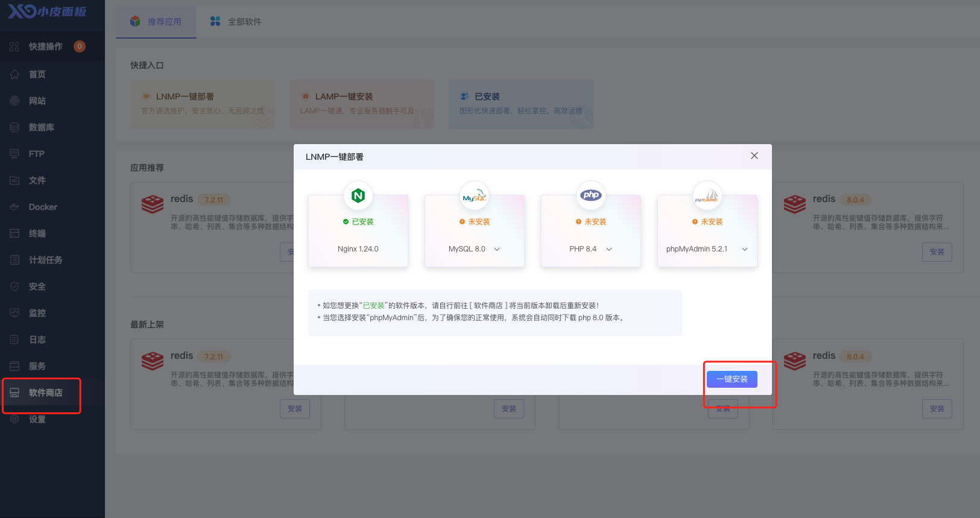This screenshot has height=518, width=980.
Task: Click the phpMyAdmin sailboat logo icon
Action: [707, 195]
